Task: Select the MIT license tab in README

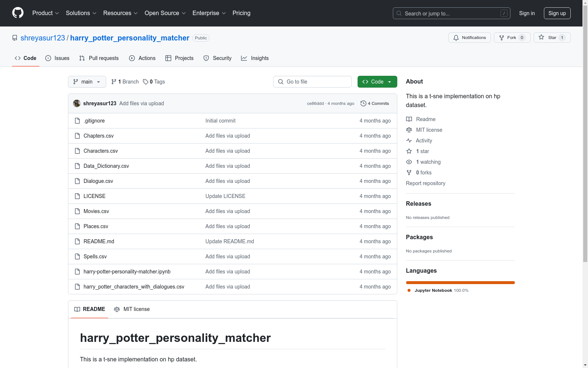Action: click(132, 309)
